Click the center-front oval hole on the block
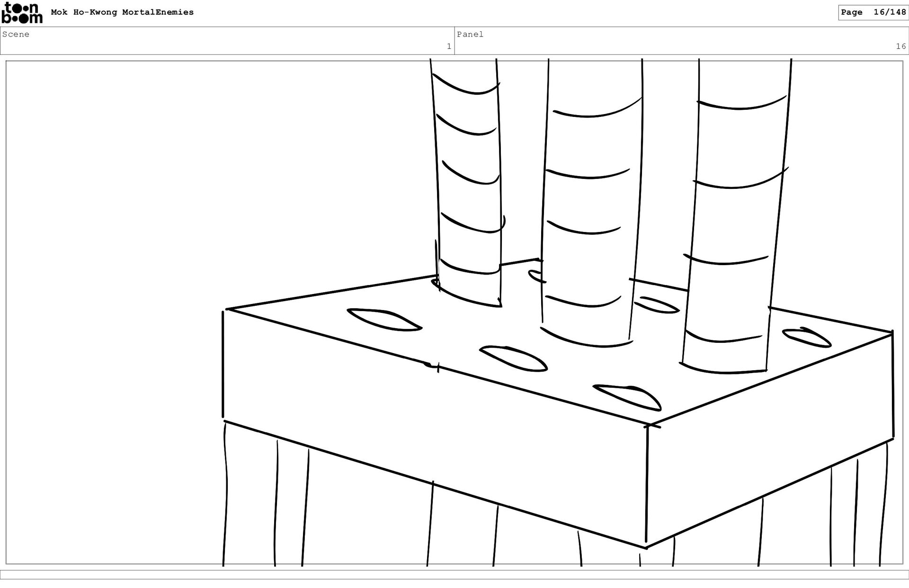The height and width of the screenshot is (588, 909). [513, 358]
